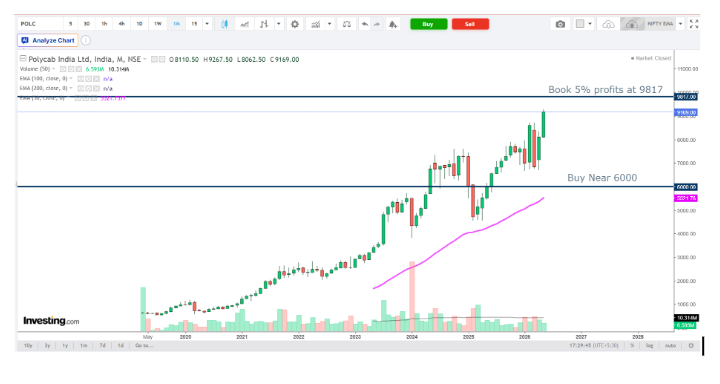This screenshot has width=720, height=384.
Task: Click the balance scale compare icon
Action: tap(347, 24)
